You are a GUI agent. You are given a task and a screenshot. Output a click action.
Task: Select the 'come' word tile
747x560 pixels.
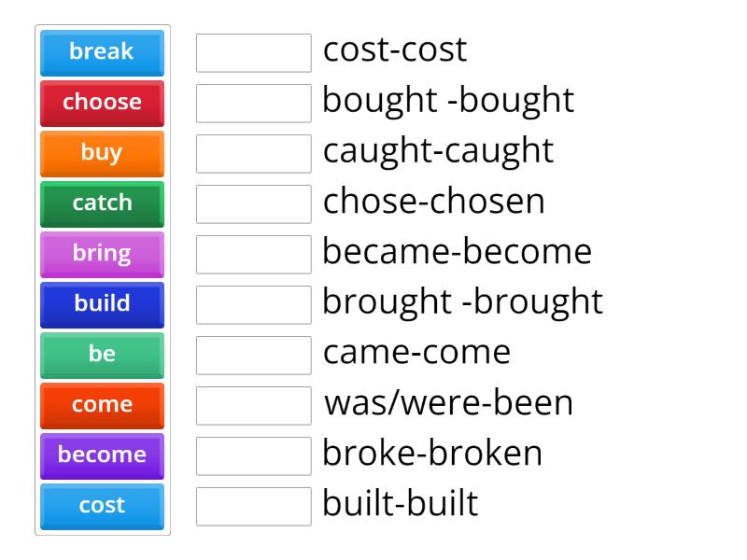pos(102,404)
